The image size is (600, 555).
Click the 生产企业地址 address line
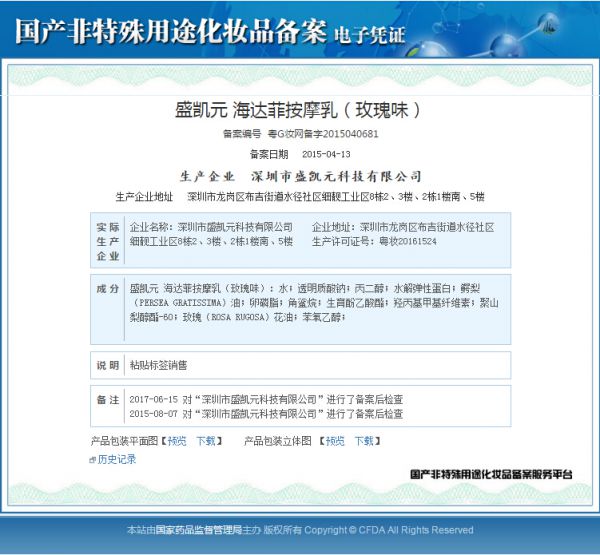(300, 197)
